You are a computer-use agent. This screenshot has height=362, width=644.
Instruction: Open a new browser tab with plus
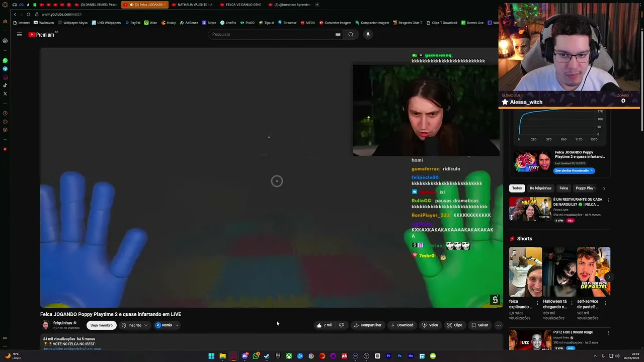[x=317, y=5]
